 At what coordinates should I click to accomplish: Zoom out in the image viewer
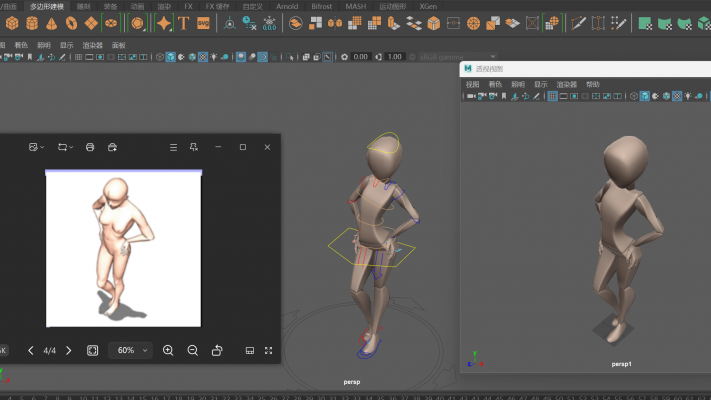click(x=193, y=351)
